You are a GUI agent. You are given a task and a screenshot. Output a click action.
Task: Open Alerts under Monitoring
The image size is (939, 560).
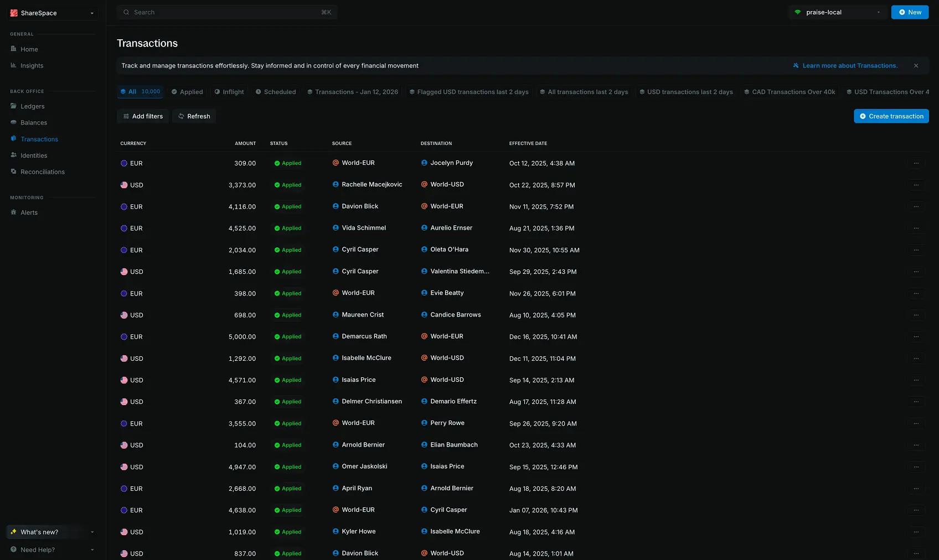(29, 212)
